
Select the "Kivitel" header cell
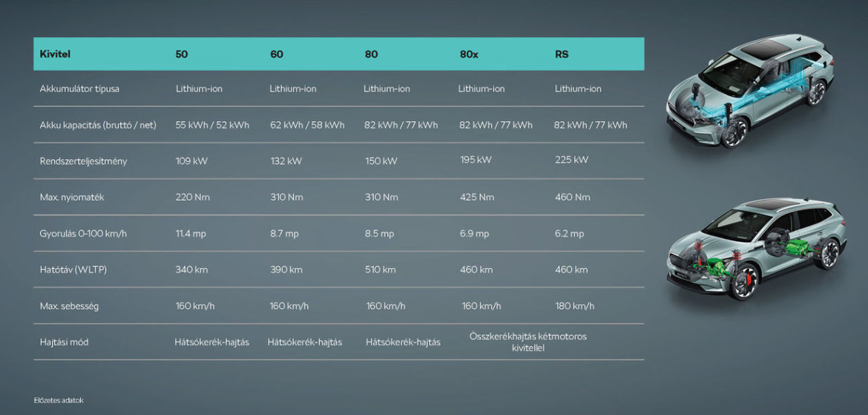click(x=55, y=54)
